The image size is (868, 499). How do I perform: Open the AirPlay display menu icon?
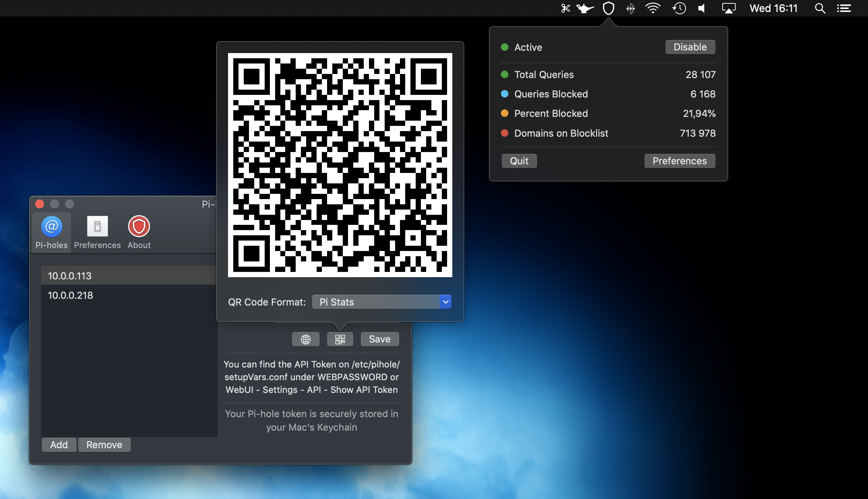click(x=729, y=8)
